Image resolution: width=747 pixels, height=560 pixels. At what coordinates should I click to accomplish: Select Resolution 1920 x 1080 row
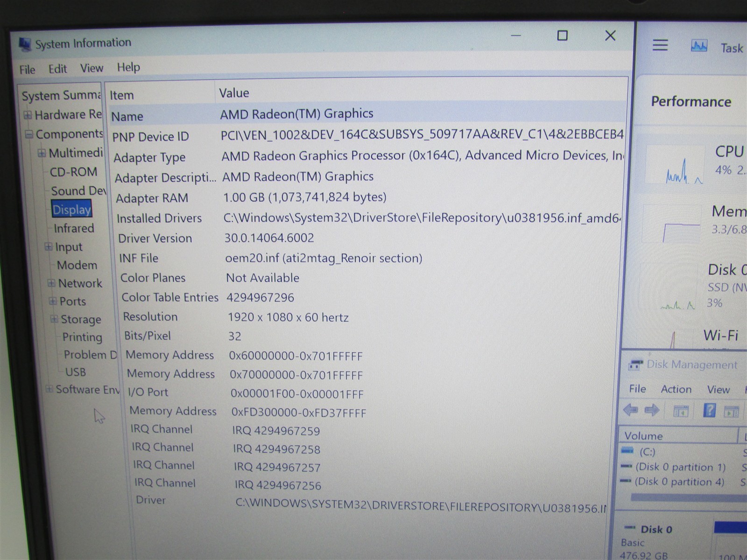click(371, 317)
